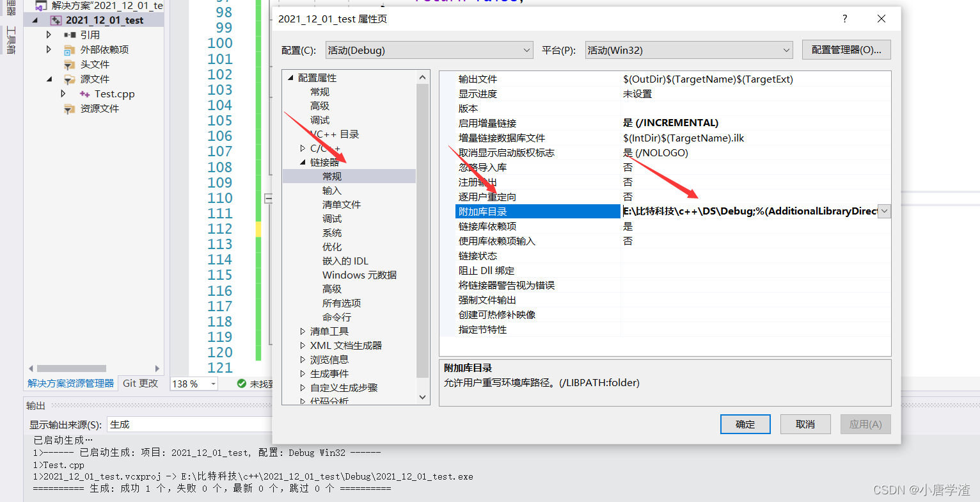This screenshot has height=502, width=980.
Task: Select 输入 under 链接器
Action: (x=332, y=190)
